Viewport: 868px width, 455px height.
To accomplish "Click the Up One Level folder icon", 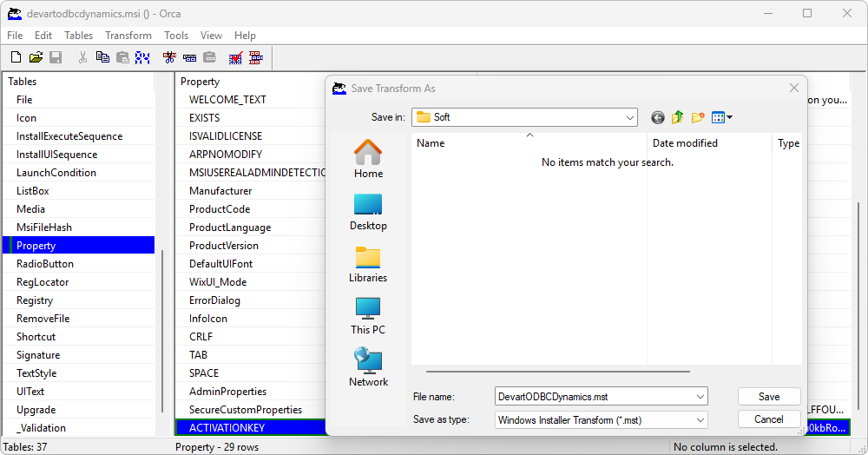I will (678, 117).
